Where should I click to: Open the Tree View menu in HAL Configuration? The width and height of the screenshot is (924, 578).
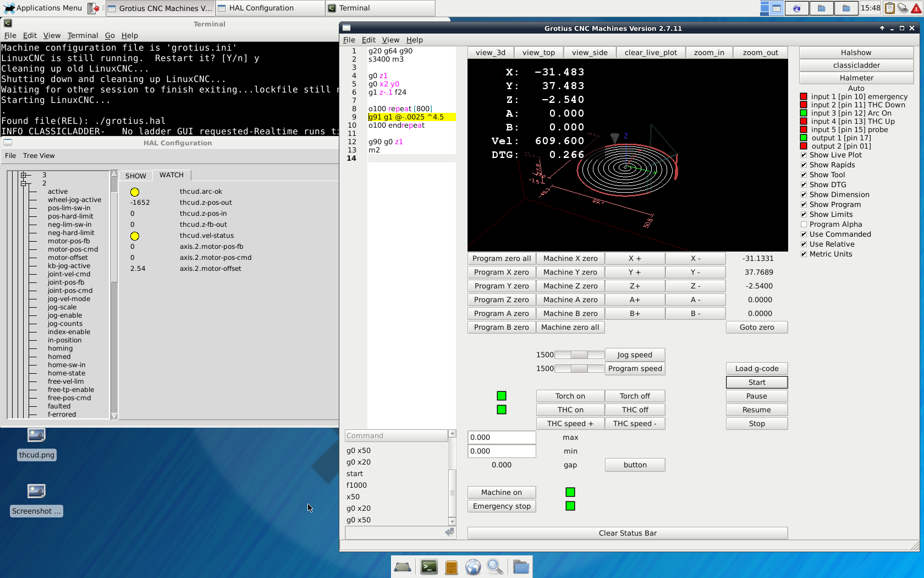click(38, 156)
